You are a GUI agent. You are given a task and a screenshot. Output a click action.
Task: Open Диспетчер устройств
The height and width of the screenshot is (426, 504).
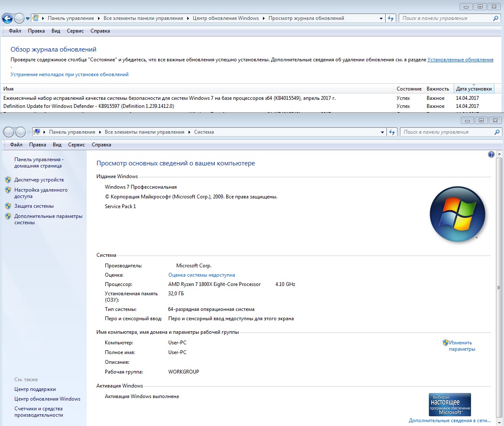[39, 180]
